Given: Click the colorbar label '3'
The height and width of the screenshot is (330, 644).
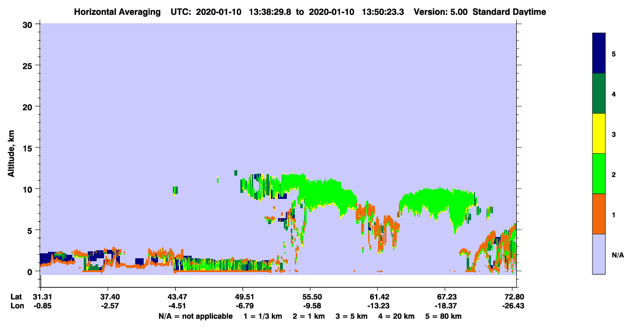Looking at the screenshot, I should click(614, 134).
